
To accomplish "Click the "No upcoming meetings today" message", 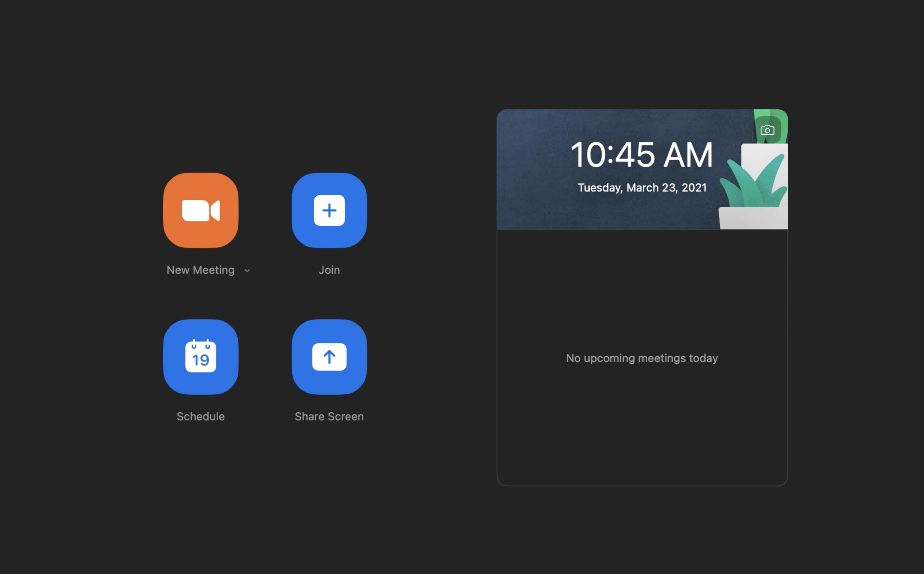I will 642,358.
